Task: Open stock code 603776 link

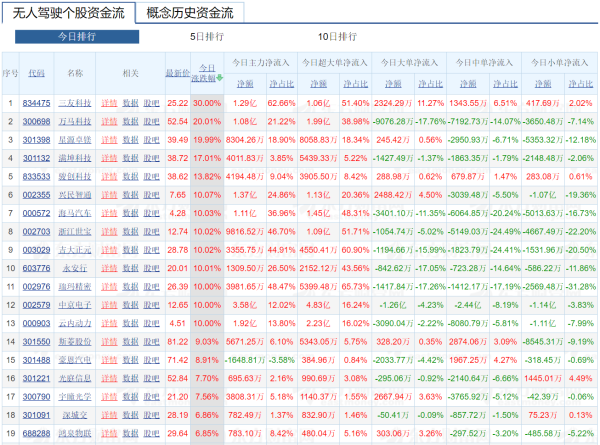Action: tap(36, 268)
